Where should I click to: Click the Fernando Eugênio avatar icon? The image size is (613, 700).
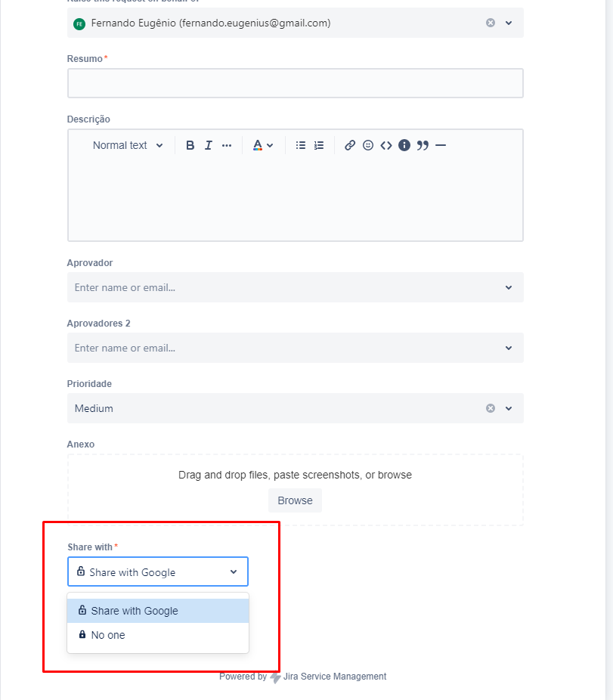tap(79, 23)
